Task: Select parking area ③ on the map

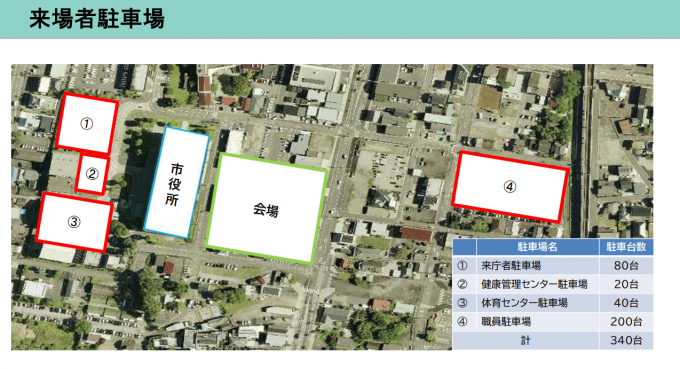Action: pos(74,222)
